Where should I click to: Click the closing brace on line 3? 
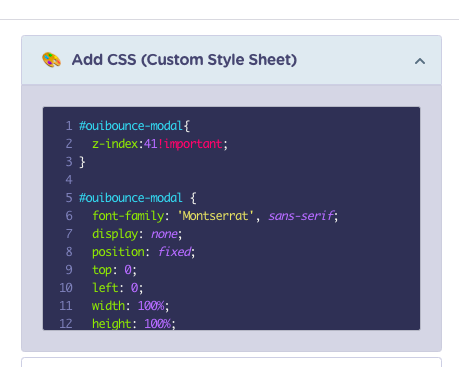click(x=82, y=162)
